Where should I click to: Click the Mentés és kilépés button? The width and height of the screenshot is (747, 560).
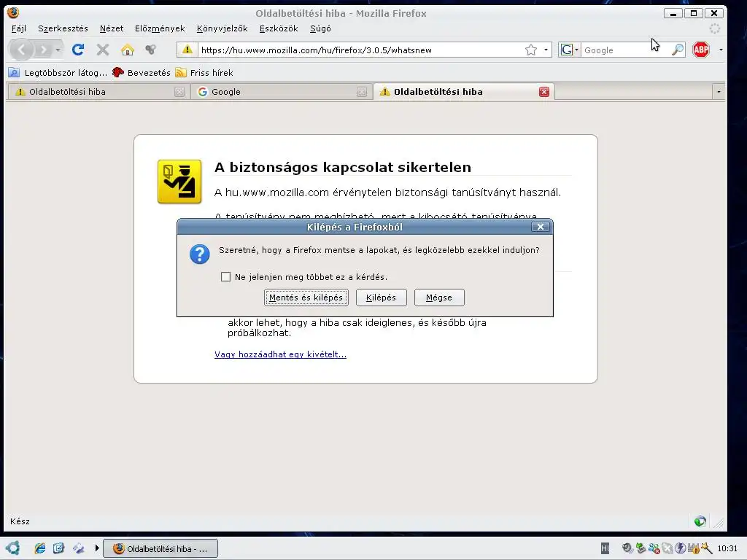coord(306,297)
